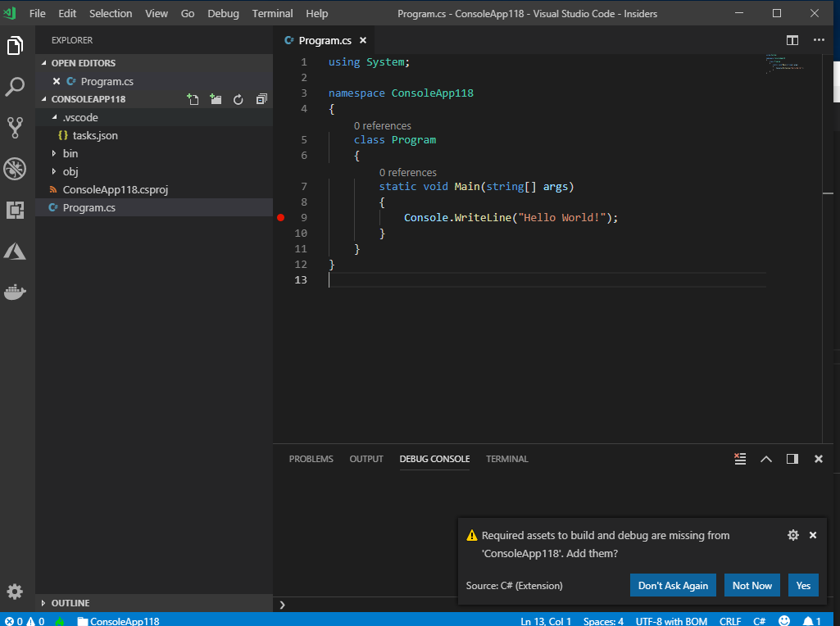Clear the Debug Console output
The image size is (840, 626).
[740, 459]
